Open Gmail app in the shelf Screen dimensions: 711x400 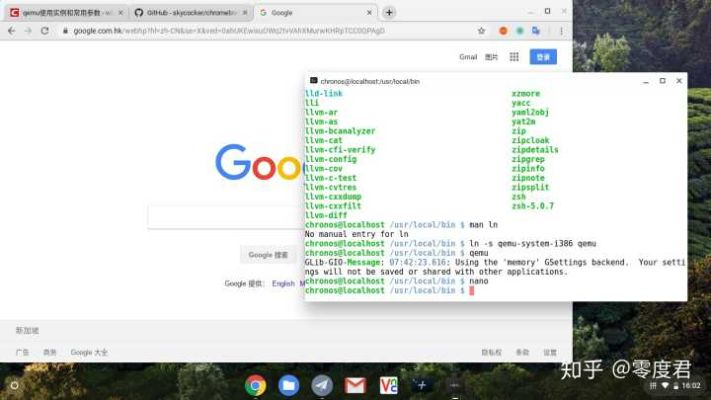click(x=355, y=385)
